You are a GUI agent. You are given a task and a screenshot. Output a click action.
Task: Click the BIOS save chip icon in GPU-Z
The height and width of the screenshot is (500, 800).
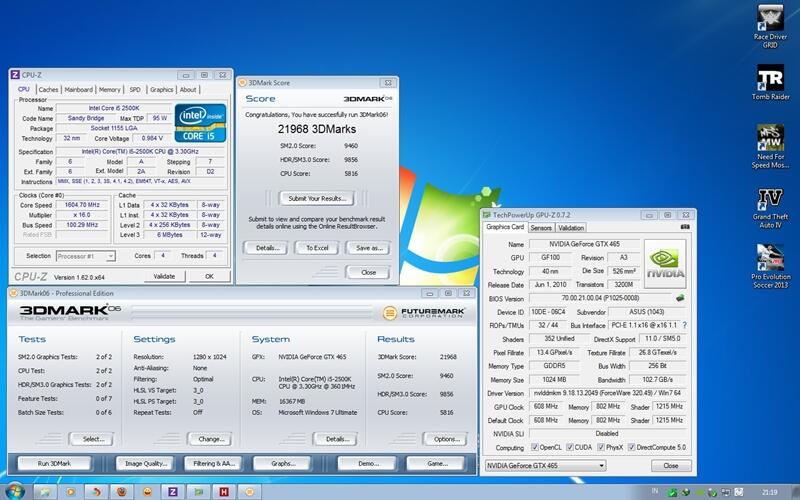click(x=680, y=298)
